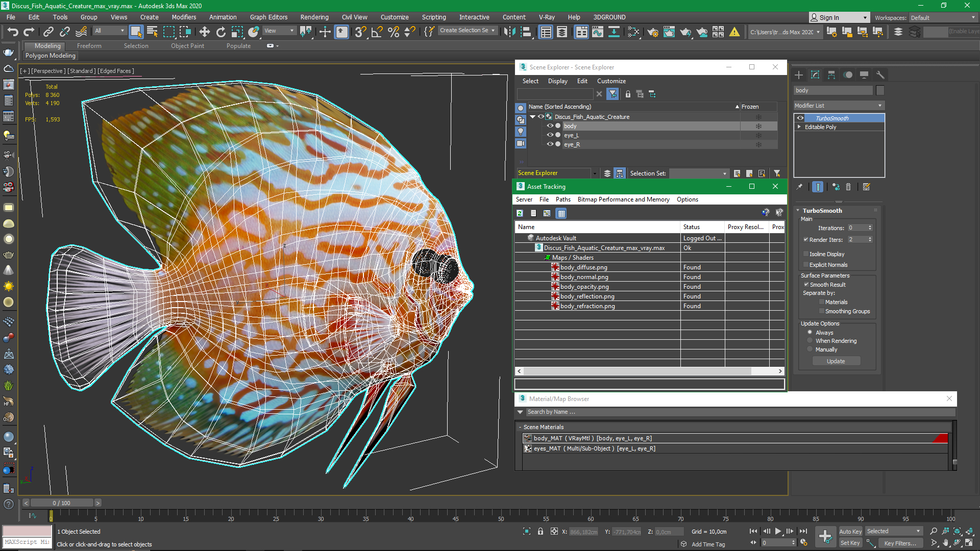Remove modifier from stack trash icon
This screenshot has width=980, height=551.
pyautogui.click(x=848, y=187)
